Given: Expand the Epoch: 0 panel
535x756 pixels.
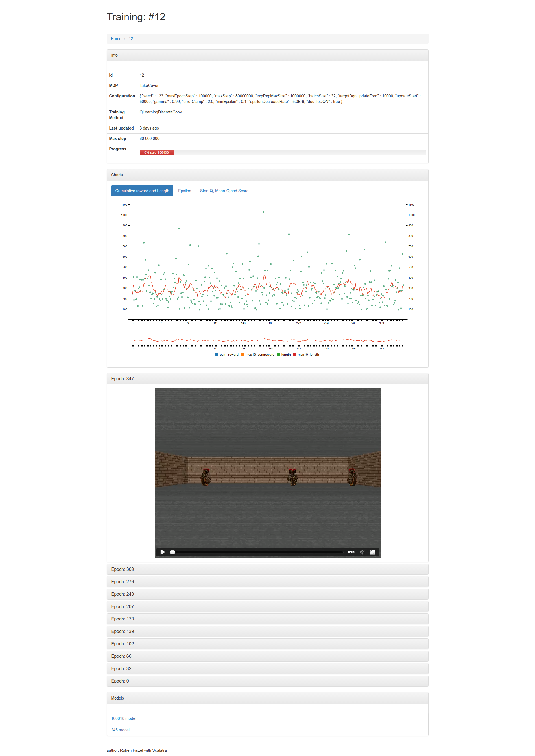Looking at the screenshot, I should coord(268,681).
